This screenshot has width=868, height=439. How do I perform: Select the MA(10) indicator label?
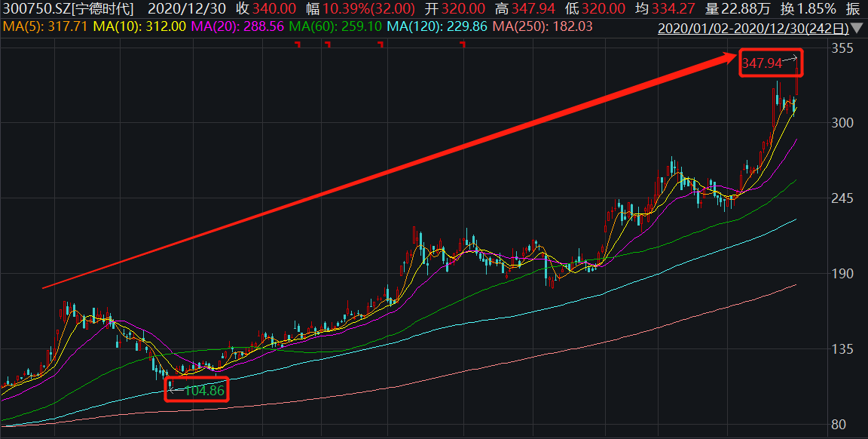(139, 26)
